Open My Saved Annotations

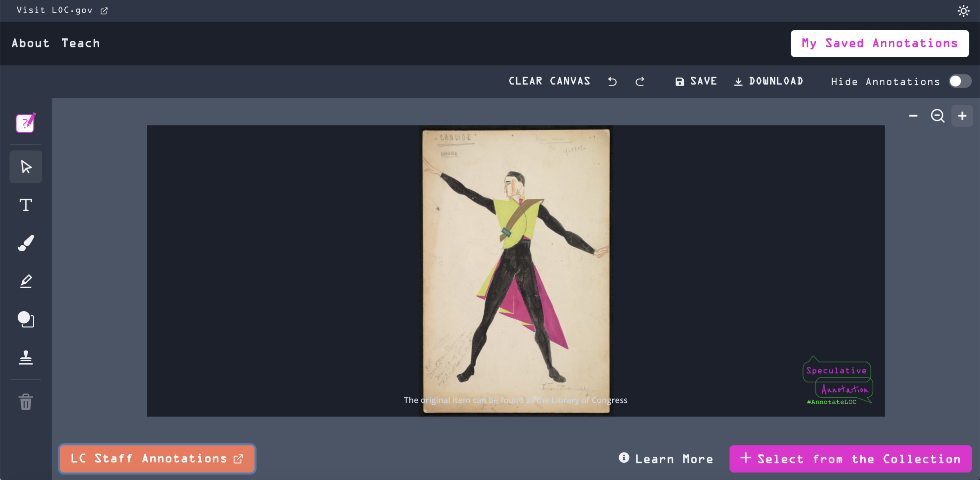coord(879,44)
